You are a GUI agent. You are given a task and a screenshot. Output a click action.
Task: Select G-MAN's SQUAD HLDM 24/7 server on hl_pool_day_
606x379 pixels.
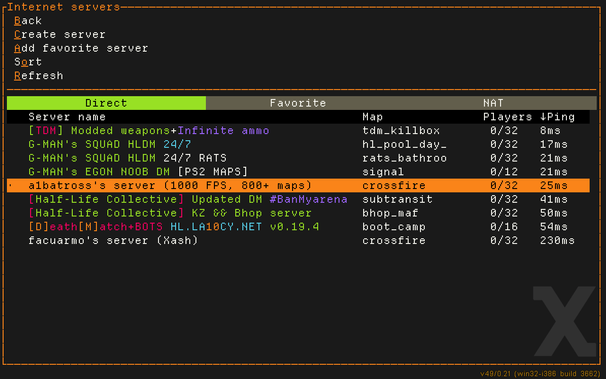click(x=298, y=144)
